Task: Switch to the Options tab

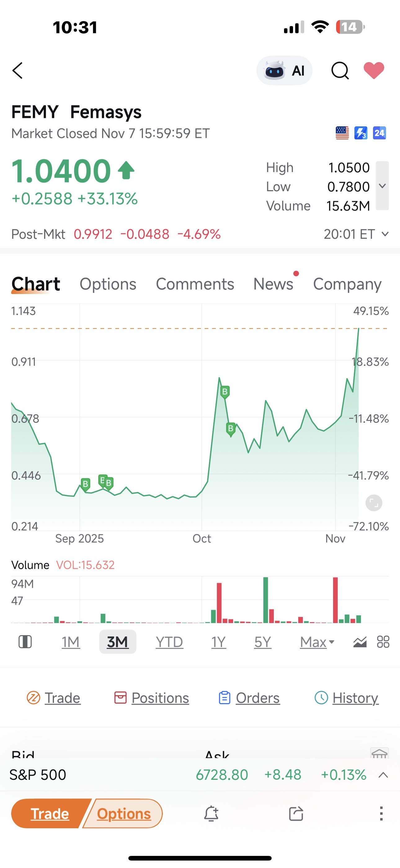Action: pos(108,284)
